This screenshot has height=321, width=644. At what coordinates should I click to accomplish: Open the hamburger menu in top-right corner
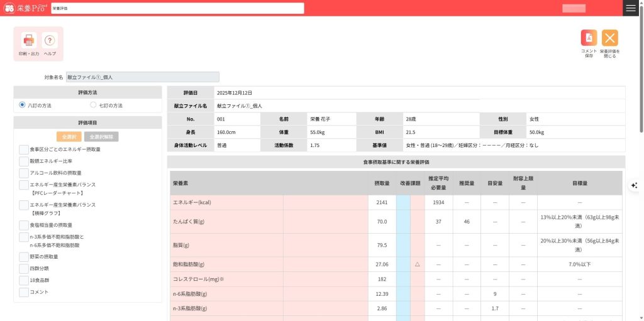point(631,8)
